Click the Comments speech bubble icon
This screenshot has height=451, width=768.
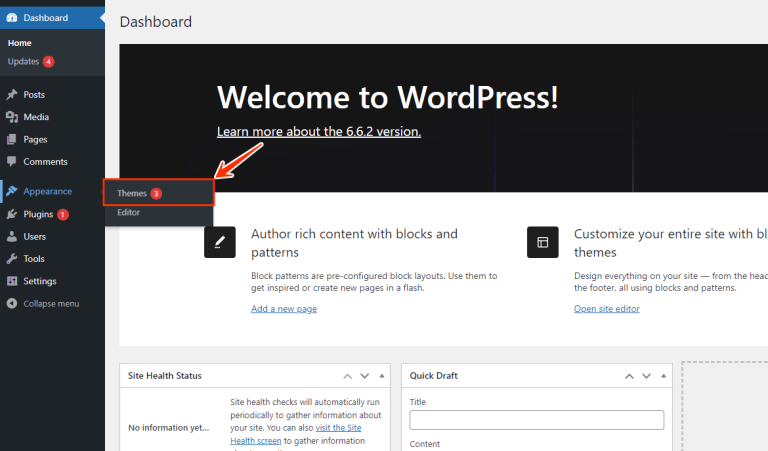(12, 161)
